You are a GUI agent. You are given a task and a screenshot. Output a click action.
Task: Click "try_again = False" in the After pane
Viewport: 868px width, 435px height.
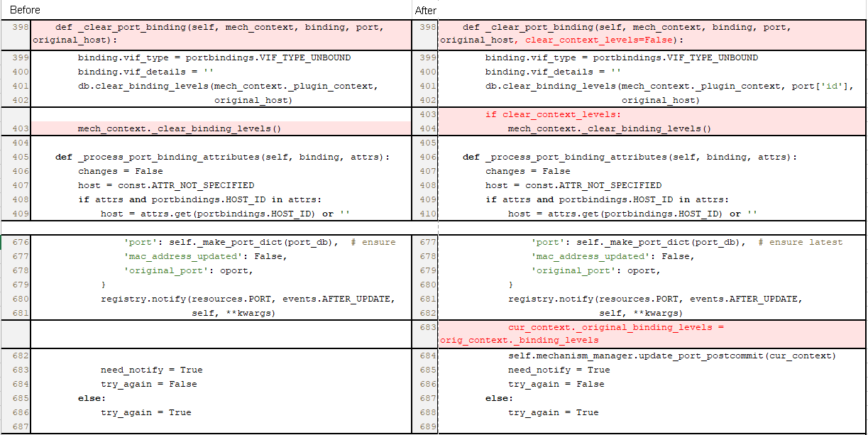(556, 384)
